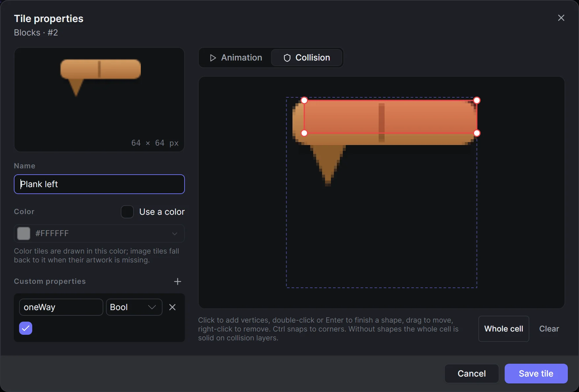This screenshot has width=579, height=392.
Task: Save the tile
Action: coord(536,374)
